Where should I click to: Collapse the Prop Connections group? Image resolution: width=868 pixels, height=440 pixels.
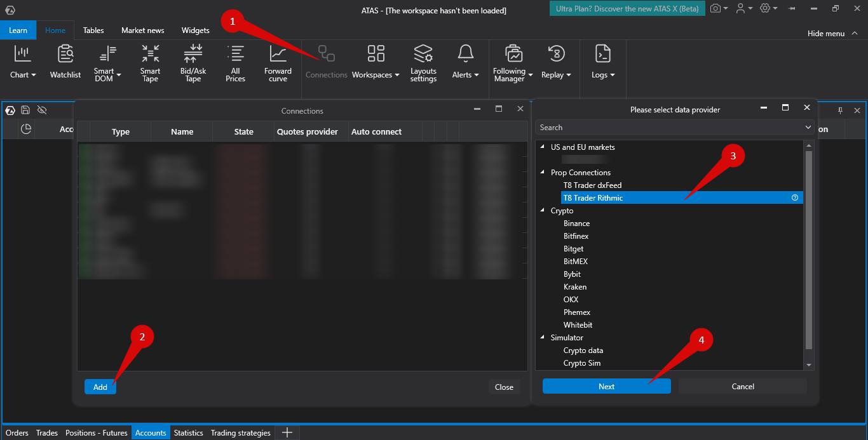tap(542, 172)
